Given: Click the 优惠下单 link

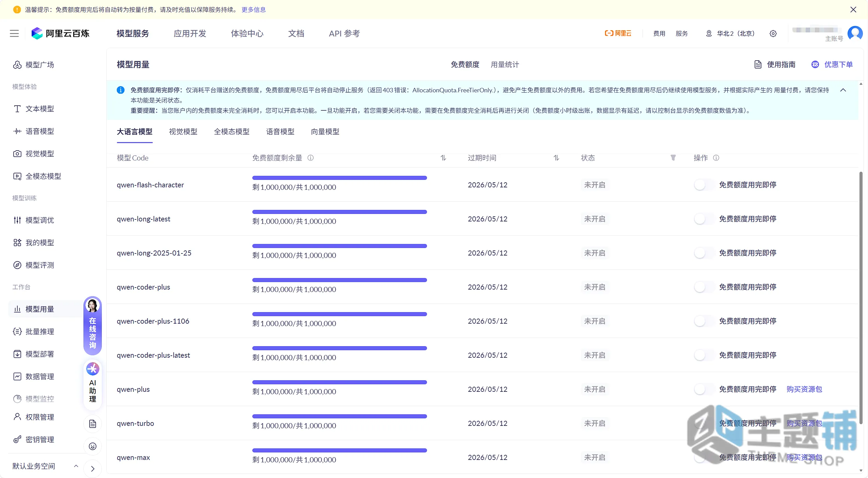Looking at the screenshot, I should click(x=832, y=64).
